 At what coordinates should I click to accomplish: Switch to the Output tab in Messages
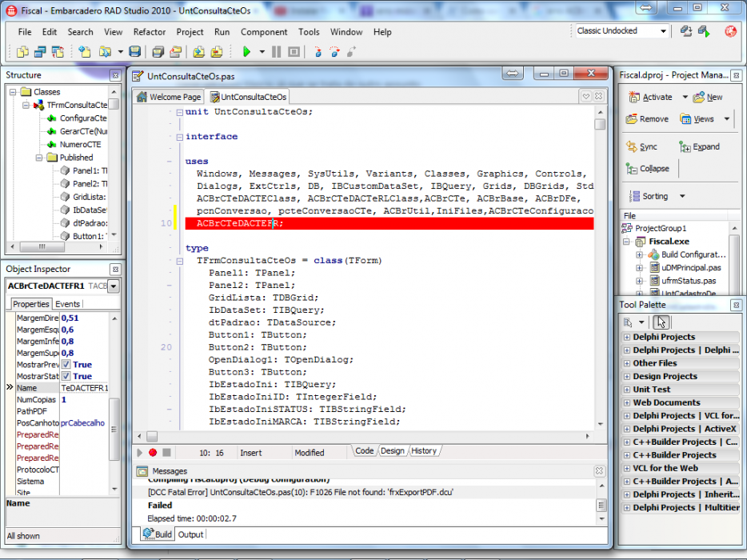(x=190, y=534)
